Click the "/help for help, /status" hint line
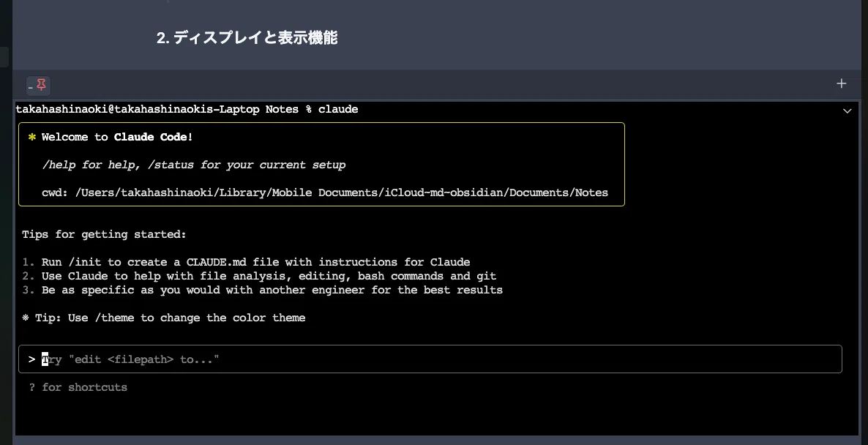Viewport: 868px width, 445px height. click(194, 165)
